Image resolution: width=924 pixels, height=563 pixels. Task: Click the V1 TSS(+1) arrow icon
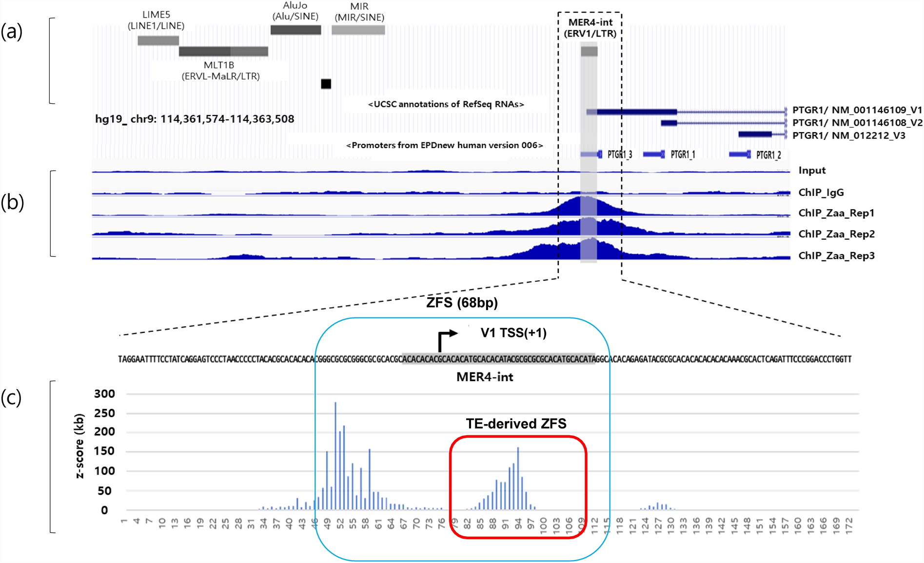pyautogui.click(x=447, y=333)
